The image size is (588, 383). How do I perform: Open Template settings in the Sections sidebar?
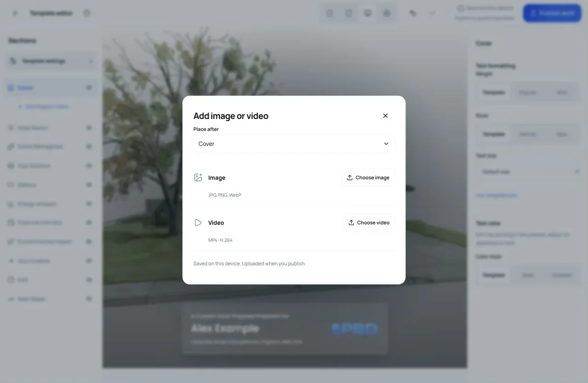coord(51,61)
